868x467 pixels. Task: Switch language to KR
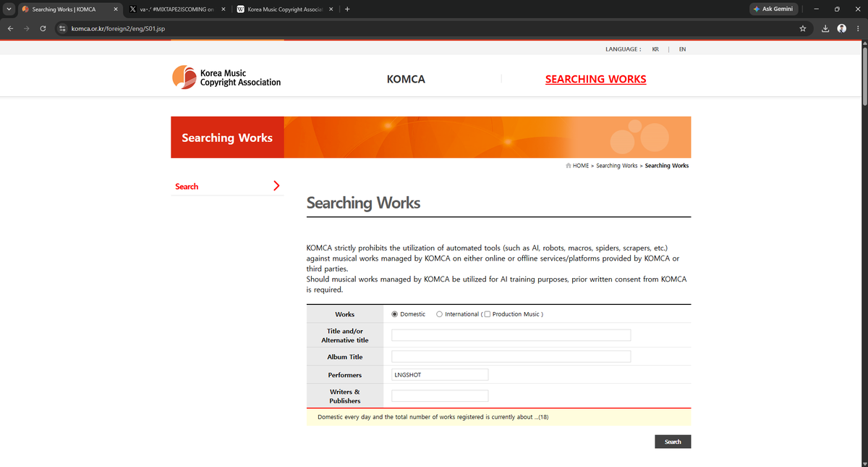point(655,49)
